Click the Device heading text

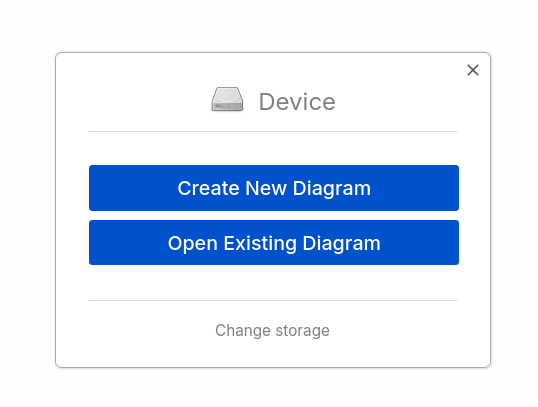pos(297,102)
